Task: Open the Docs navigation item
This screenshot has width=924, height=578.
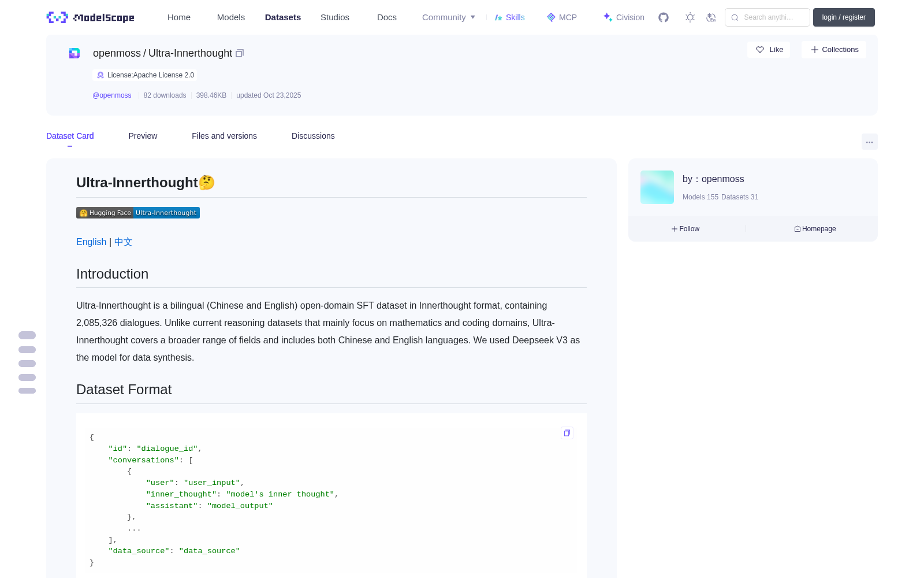Action: [387, 17]
